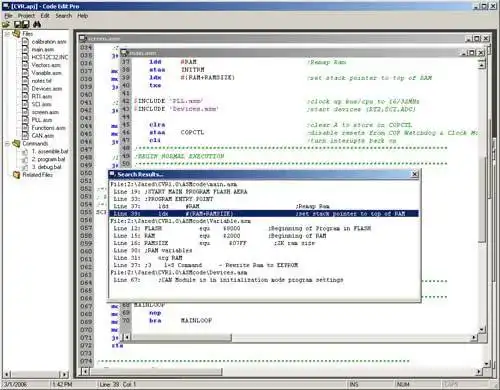The image size is (500, 390).
Task: Click the calibration.asm file icon
Action: tap(26, 42)
